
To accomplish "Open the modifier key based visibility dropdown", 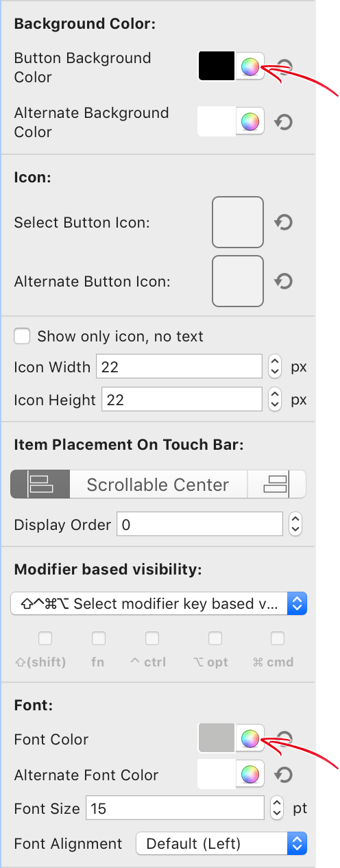I will point(159,603).
